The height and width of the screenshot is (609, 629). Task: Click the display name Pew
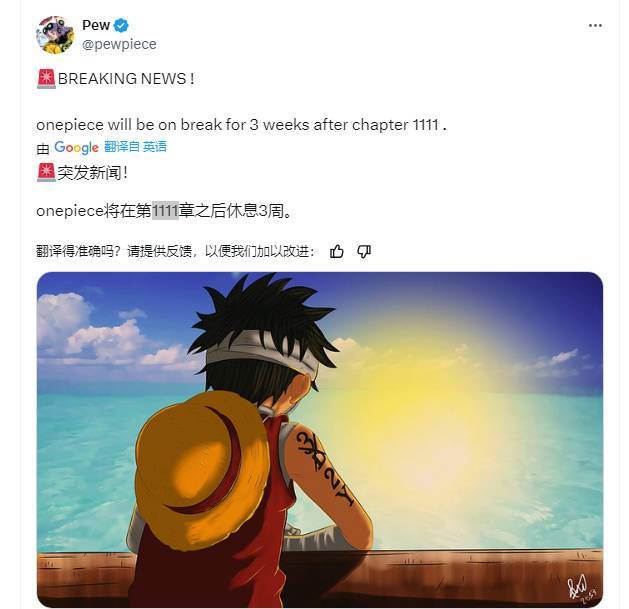pos(96,25)
